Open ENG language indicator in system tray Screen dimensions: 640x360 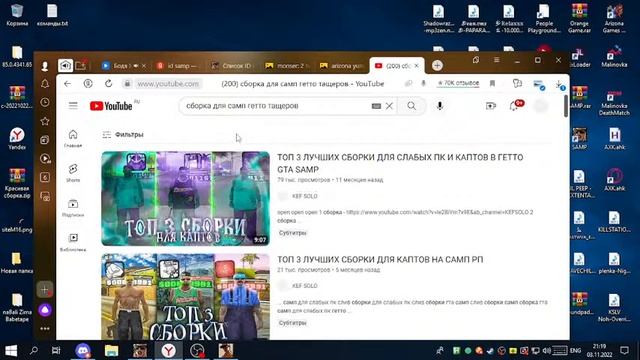[x=575, y=351]
